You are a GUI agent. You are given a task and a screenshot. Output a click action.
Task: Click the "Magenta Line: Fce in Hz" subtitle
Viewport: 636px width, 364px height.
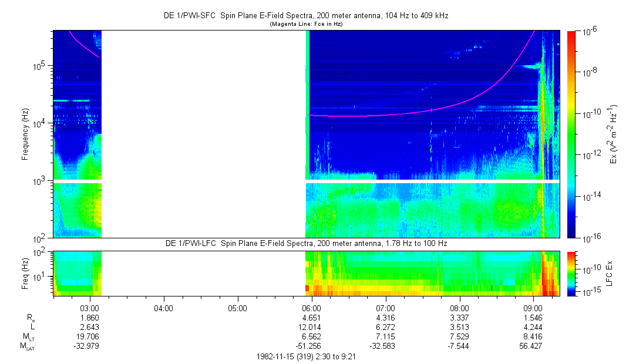pos(306,24)
